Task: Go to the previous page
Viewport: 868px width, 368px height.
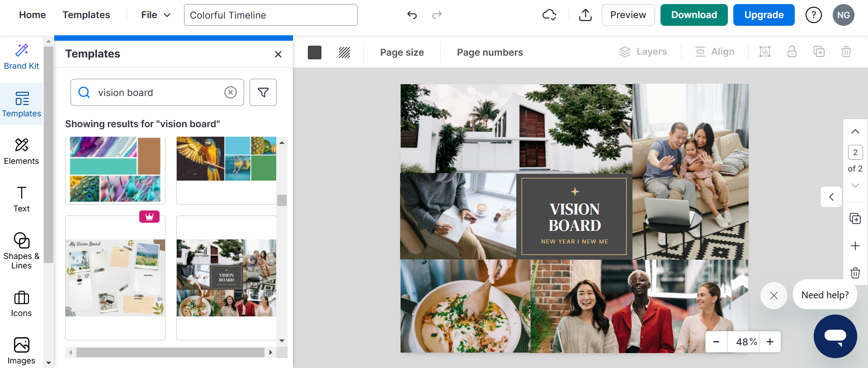Action: 855,132
